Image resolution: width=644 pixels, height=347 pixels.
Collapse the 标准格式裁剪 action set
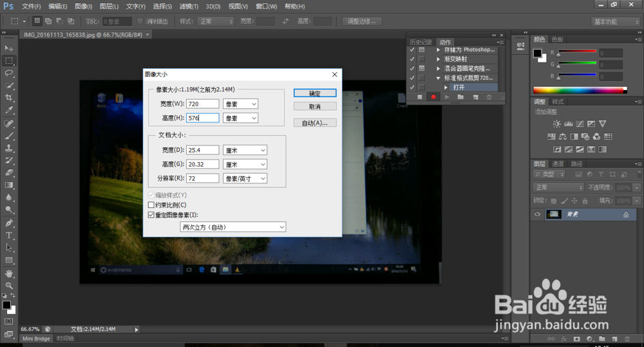pyautogui.click(x=438, y=78)
